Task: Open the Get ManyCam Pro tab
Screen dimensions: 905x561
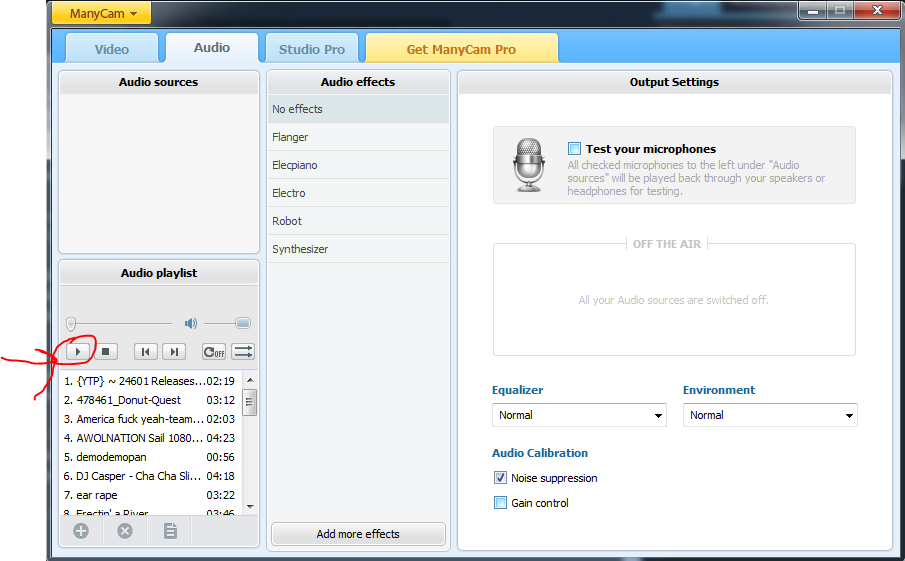Action: pyautogui.click(x=461, y=49)
